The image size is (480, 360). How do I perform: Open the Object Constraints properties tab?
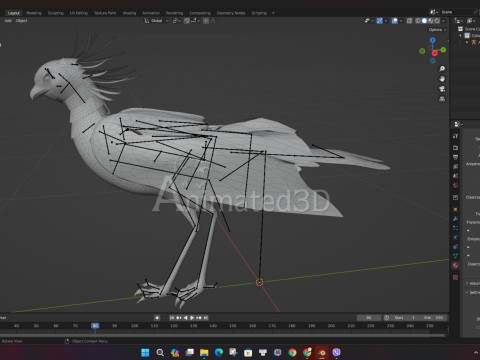tap(455, 247)
